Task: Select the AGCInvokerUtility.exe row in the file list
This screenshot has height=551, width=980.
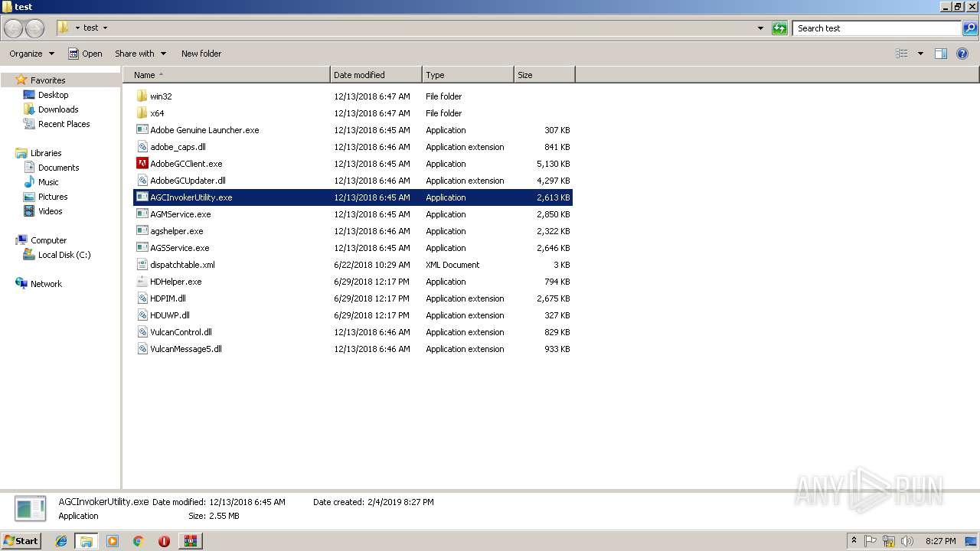Action: (x=353, y=197)
